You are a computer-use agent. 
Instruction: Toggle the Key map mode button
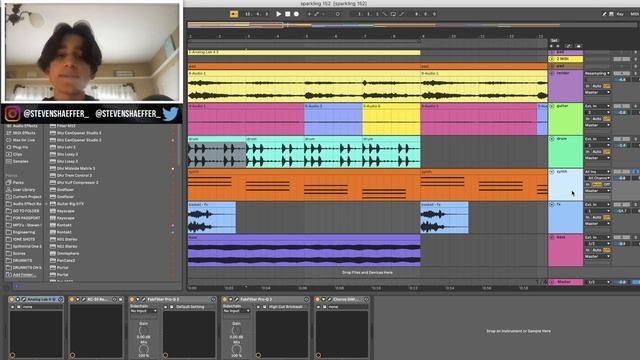tap(620, 14)
